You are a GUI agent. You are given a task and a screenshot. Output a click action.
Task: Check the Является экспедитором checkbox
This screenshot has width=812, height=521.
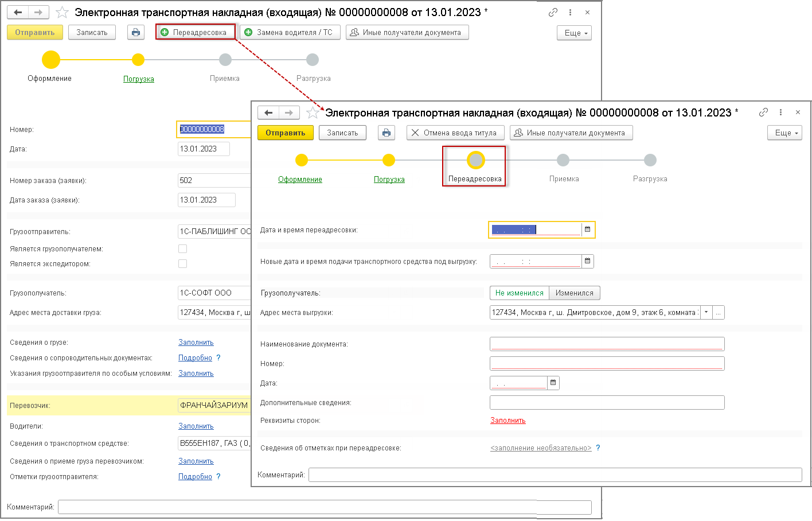coord(182,264)
